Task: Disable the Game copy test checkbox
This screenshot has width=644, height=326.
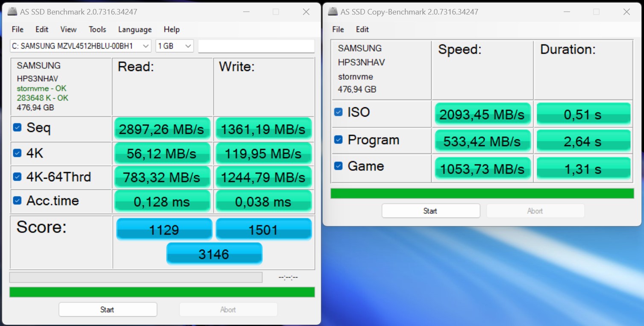Action: point(338,166)
